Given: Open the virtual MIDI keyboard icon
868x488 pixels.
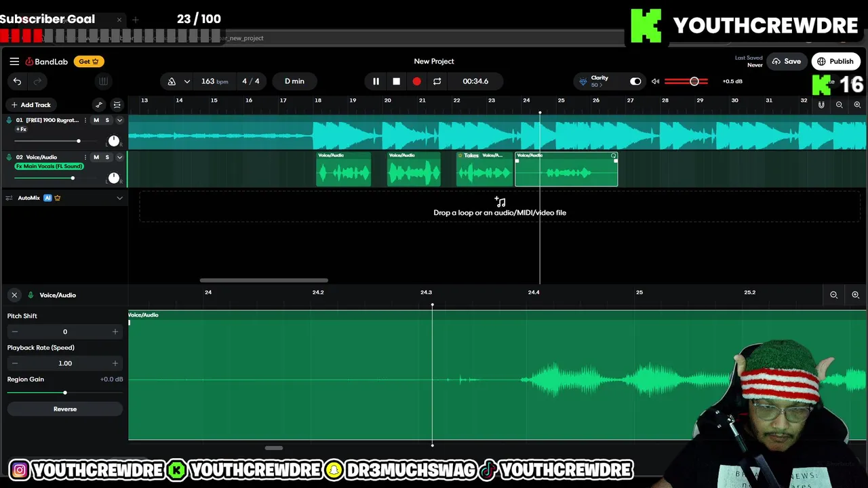Looking at the screenshot, I should click(x=103, y=81).
